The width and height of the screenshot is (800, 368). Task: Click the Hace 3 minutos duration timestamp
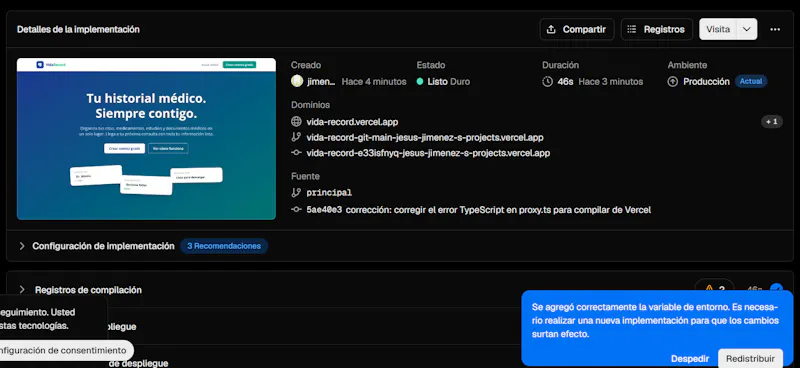click(x=611, y=82)
